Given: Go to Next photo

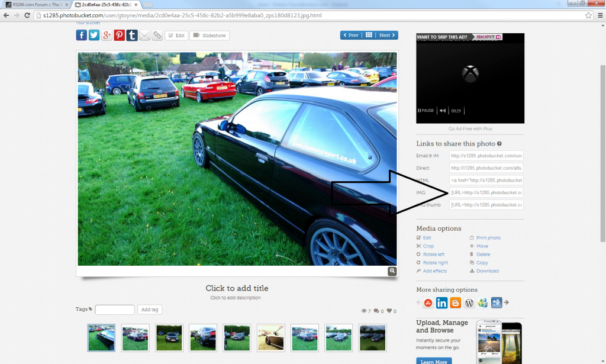Looking at the screenshot, I should click(x=387, y=35).
